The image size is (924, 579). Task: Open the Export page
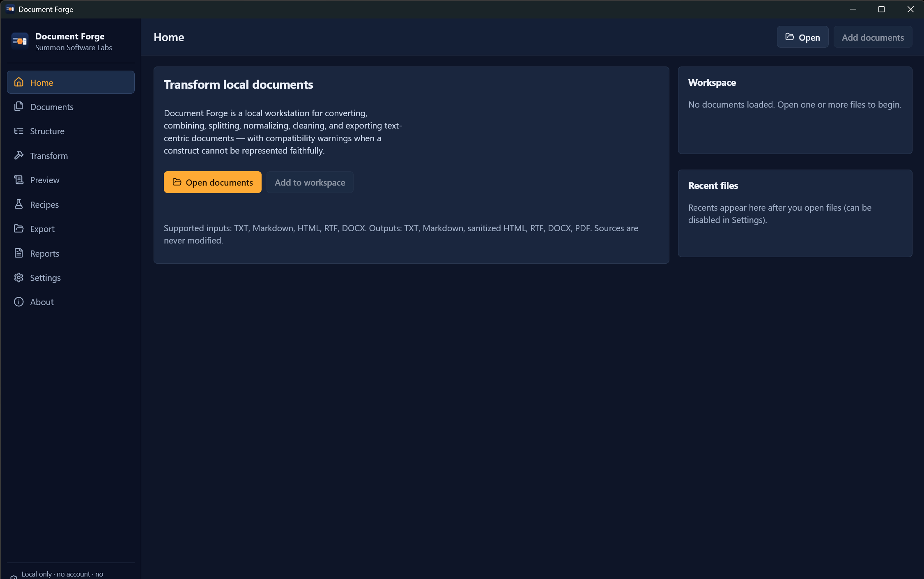pyautogui.click(x=71, y=228)
